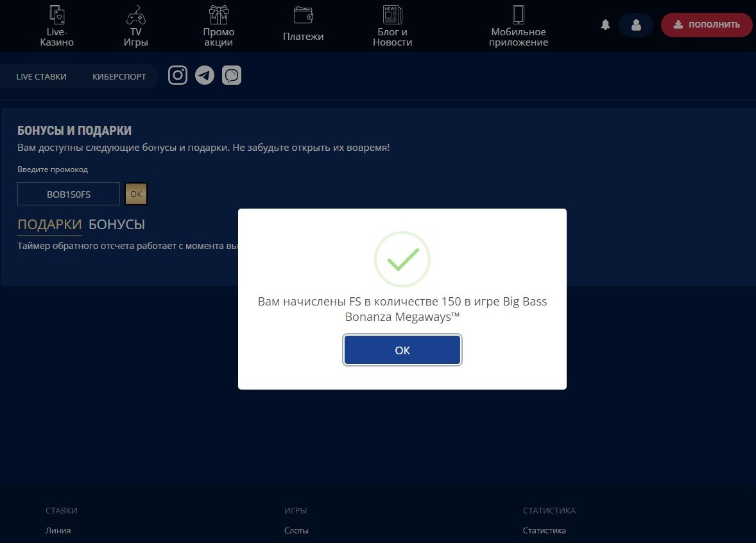
Task: Open Live-Казино section icon
Action: point(57,15)
